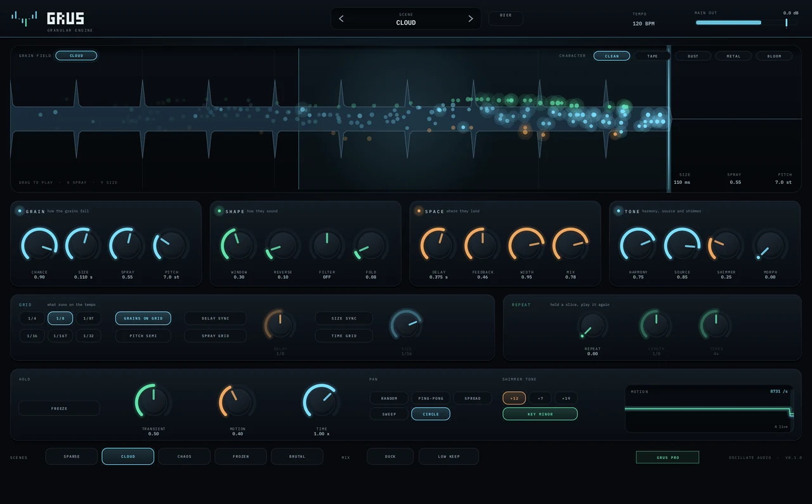Go to the next scene with the right arrow
812x504 pixels.
[x=470, y=18]
